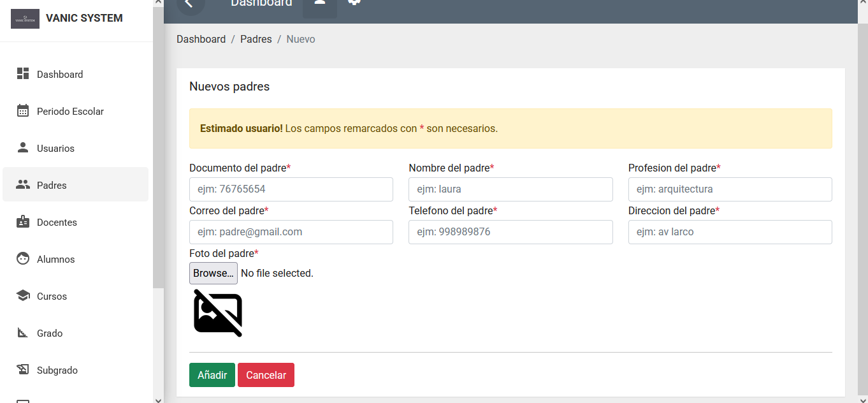Click the Alumnos face icon
This screenshot has height=403, width=868.
[x=23, y=259]
